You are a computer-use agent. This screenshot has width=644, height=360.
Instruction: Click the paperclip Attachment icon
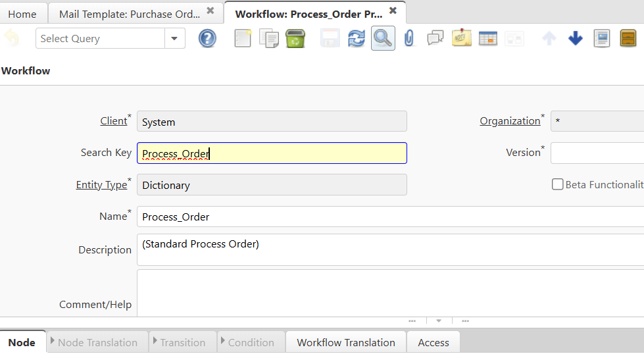coord(409,39)
